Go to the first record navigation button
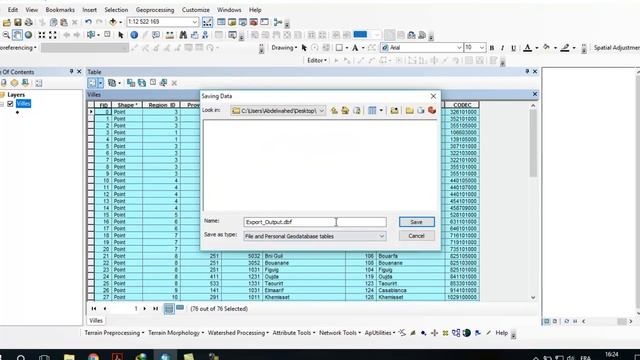The width and height of the screenshot is (640, 360). point(94,309)
